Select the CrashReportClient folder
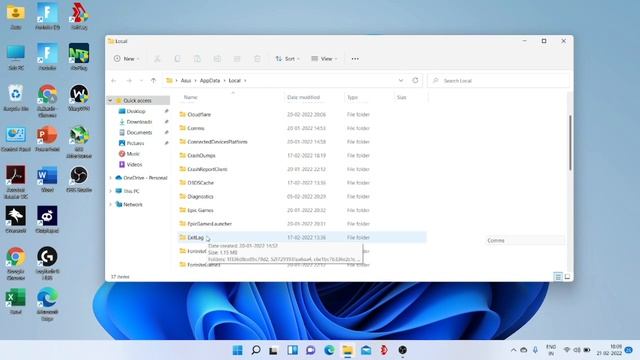The height and width of the screenshot is (360, 640). pos(302,169)
